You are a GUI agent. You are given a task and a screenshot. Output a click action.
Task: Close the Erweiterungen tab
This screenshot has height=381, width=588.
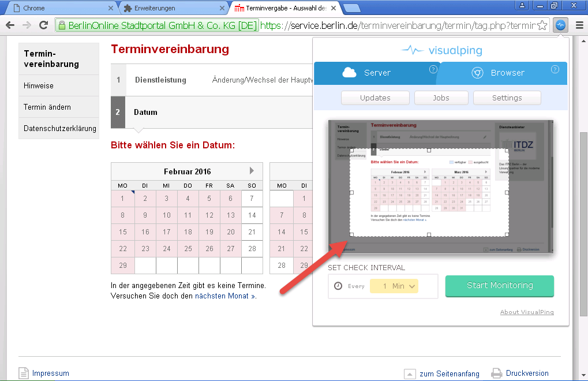(222, 8)
